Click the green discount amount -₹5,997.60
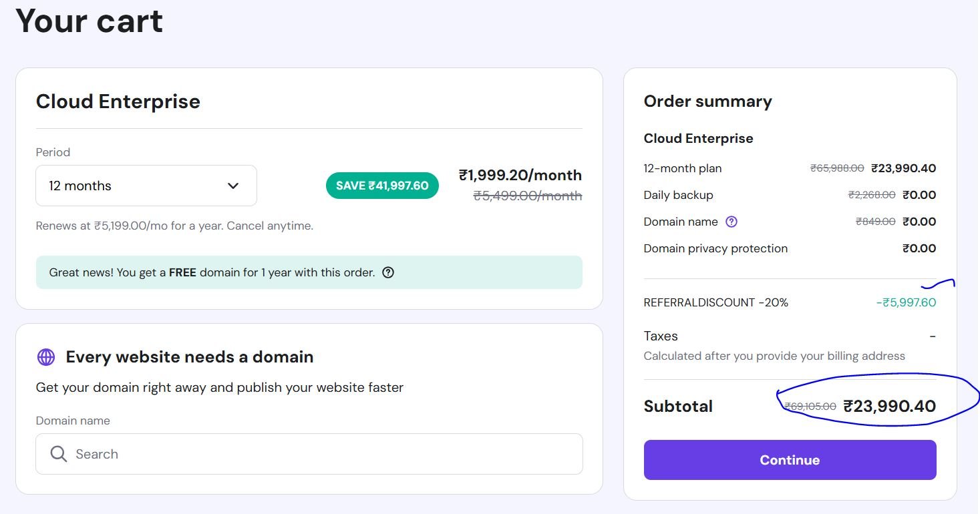 coord(906,302)
